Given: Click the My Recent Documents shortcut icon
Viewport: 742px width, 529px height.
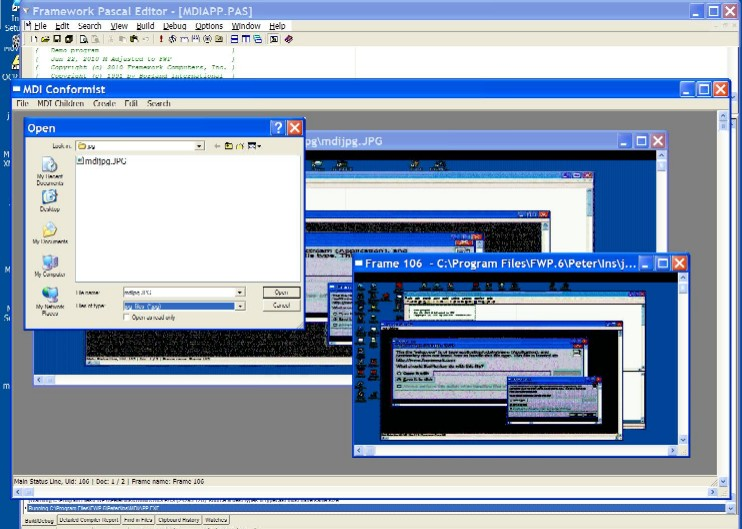Looking at the screenshot, I should (x=50, y=165).
